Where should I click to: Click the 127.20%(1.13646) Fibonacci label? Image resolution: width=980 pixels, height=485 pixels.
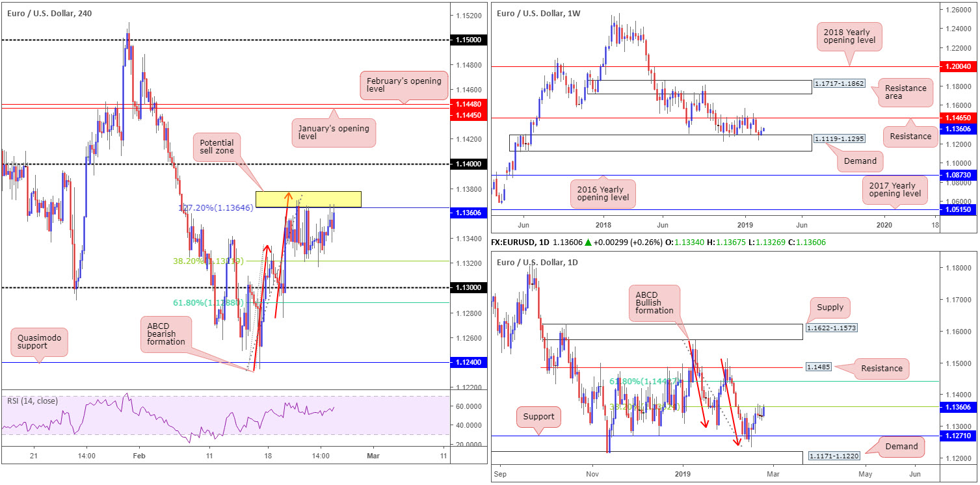pos(215,208)
